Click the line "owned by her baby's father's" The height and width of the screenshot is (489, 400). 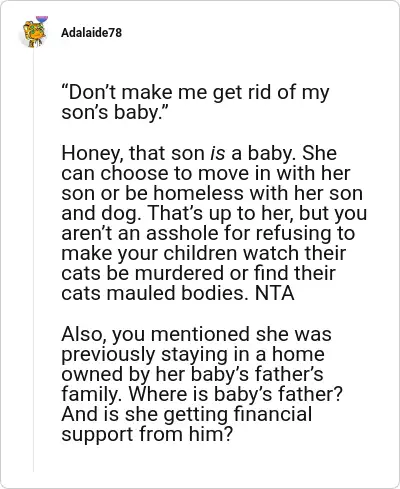click(192, 374)
